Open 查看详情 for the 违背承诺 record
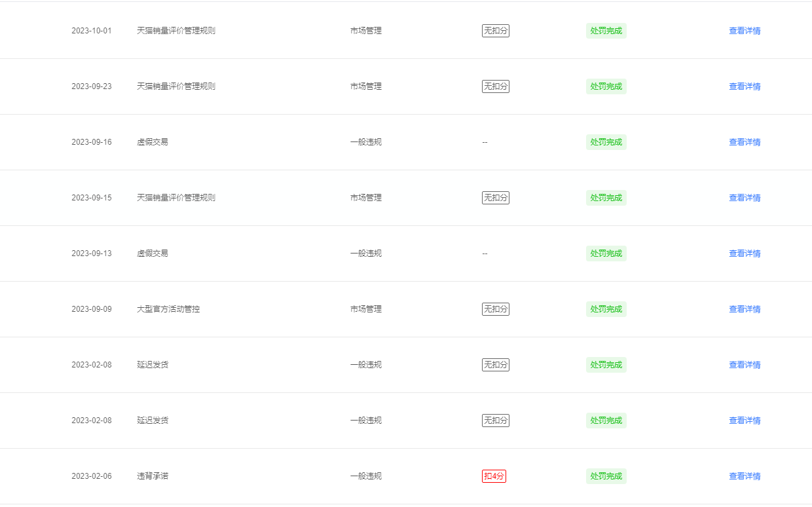The height and width of the screenshot is (507, 812). [x=745, y=476]
